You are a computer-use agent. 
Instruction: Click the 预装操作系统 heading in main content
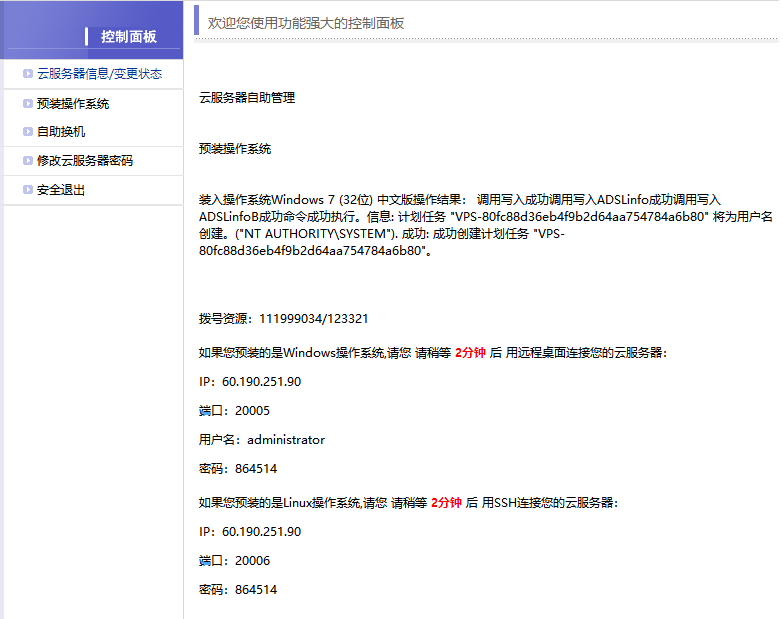tap(235, 149)
